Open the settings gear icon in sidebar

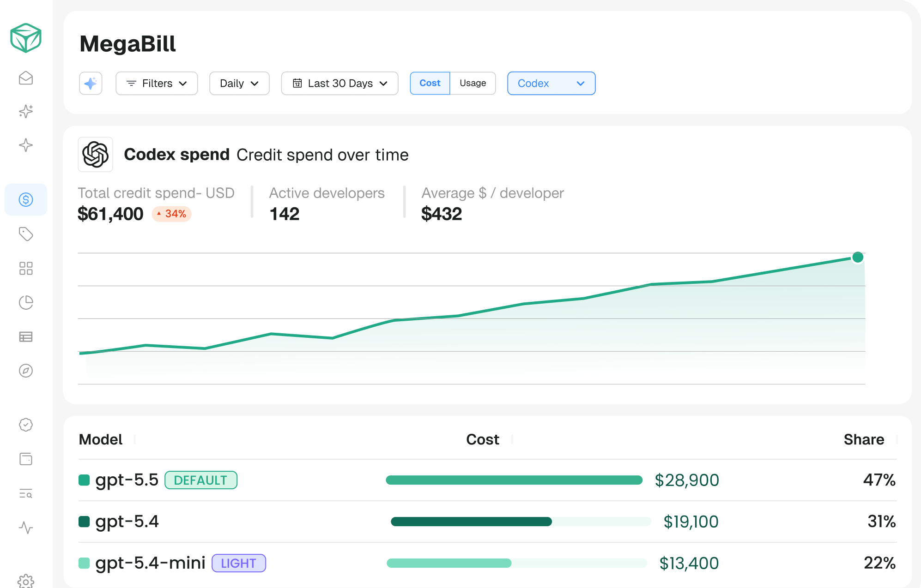tap(26, 581)
